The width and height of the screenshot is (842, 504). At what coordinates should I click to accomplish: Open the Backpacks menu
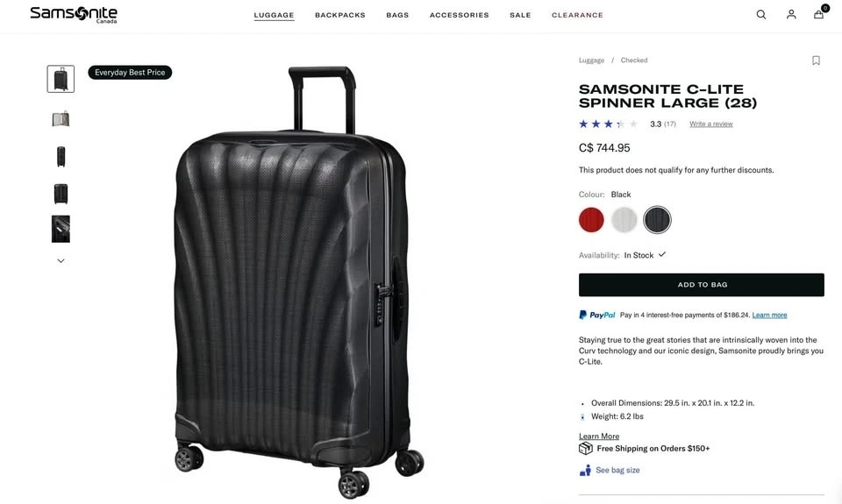(x=340, y=15)
